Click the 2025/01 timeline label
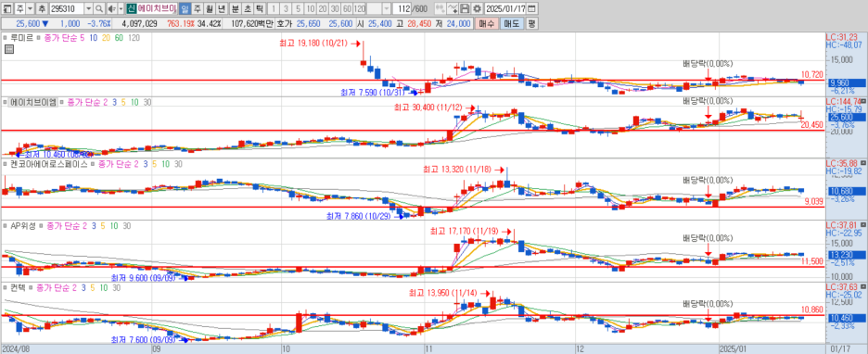Screen dimensions: 868x354 click(x=733, y=349)
